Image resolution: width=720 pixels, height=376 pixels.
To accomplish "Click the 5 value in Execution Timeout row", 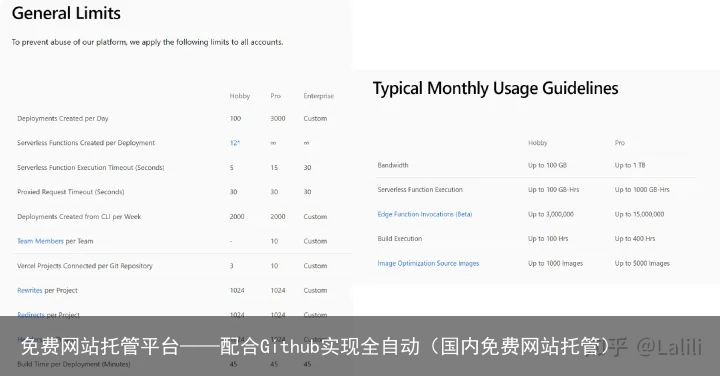I will (231, 168).
